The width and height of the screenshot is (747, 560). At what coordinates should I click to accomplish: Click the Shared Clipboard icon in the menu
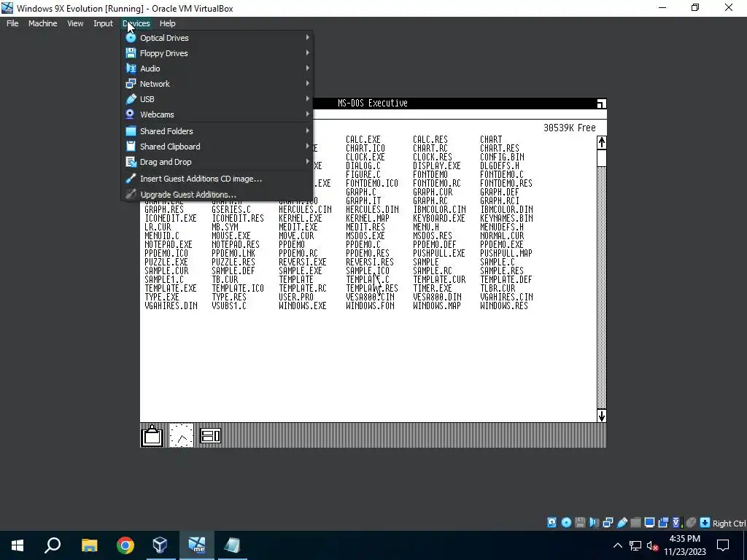(131, 146)
